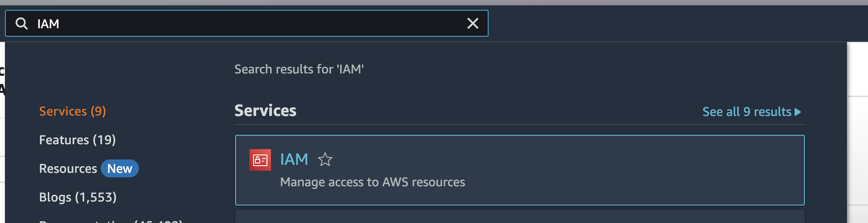Open the See all 9 results link
Screen dimensions: 868x223
coord(747,112)
